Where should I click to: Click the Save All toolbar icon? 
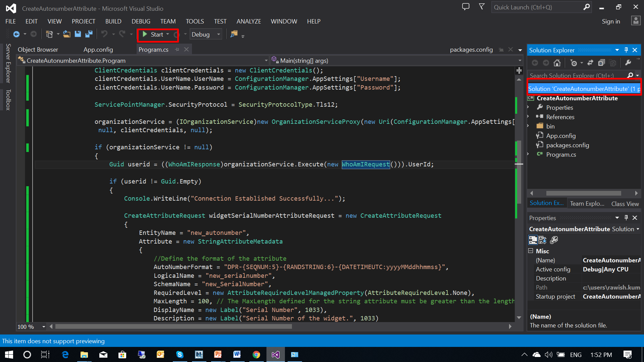89,34
